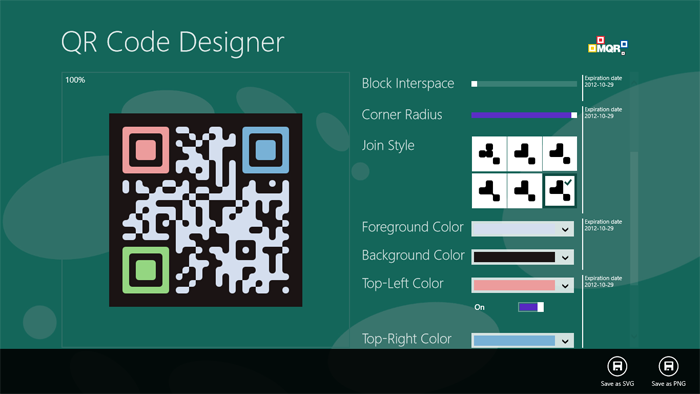This screenshot has width=700, height=394.
Task: Click the checked join style tile
Action: (x=560, y=191)
